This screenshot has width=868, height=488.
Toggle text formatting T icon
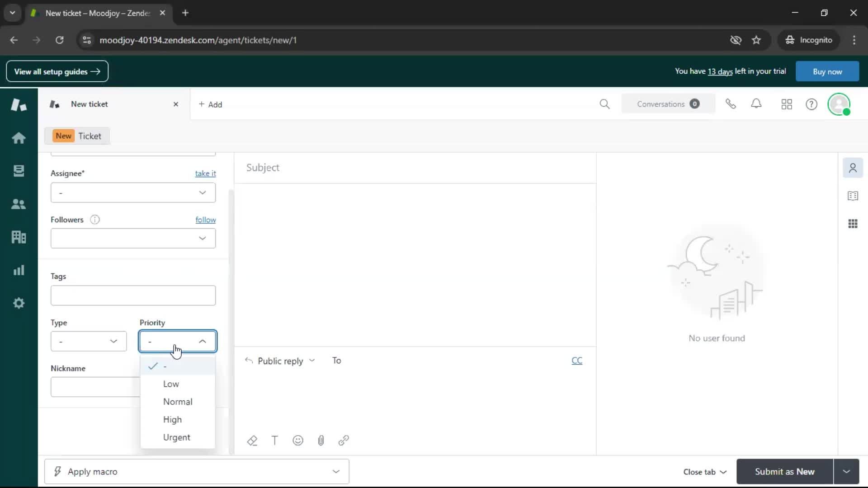click(274, 441)
